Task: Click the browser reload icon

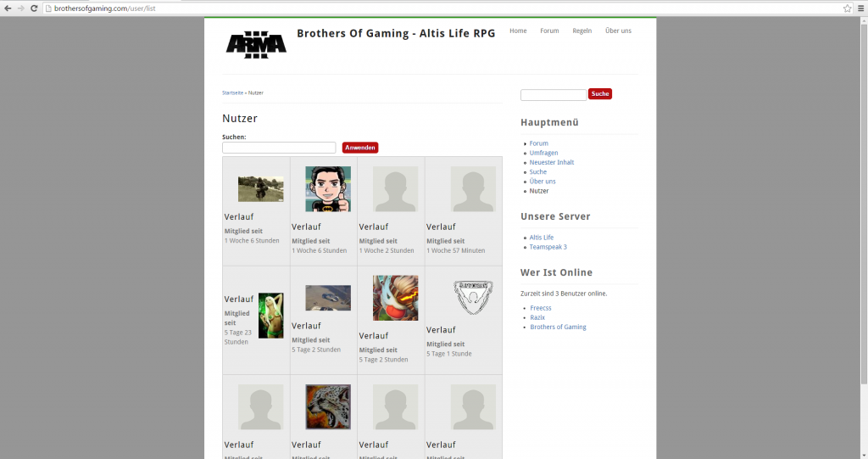Action: click(x=33, y=8)
